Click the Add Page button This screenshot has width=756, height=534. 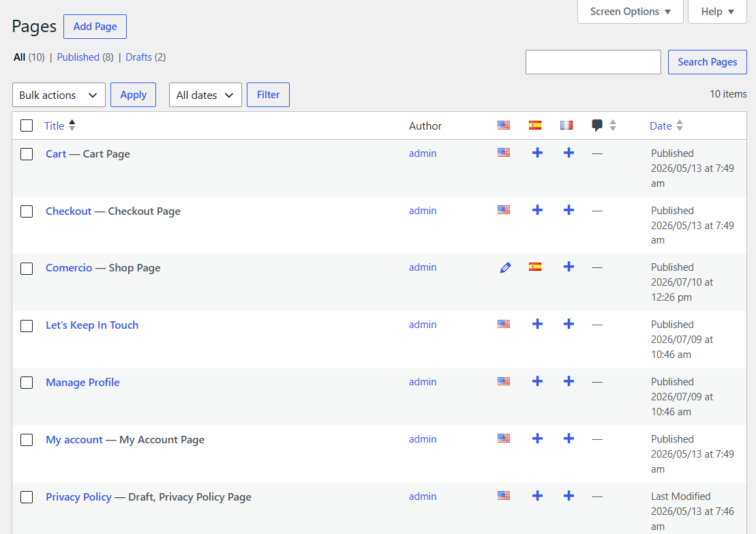(x=95, y=27)
